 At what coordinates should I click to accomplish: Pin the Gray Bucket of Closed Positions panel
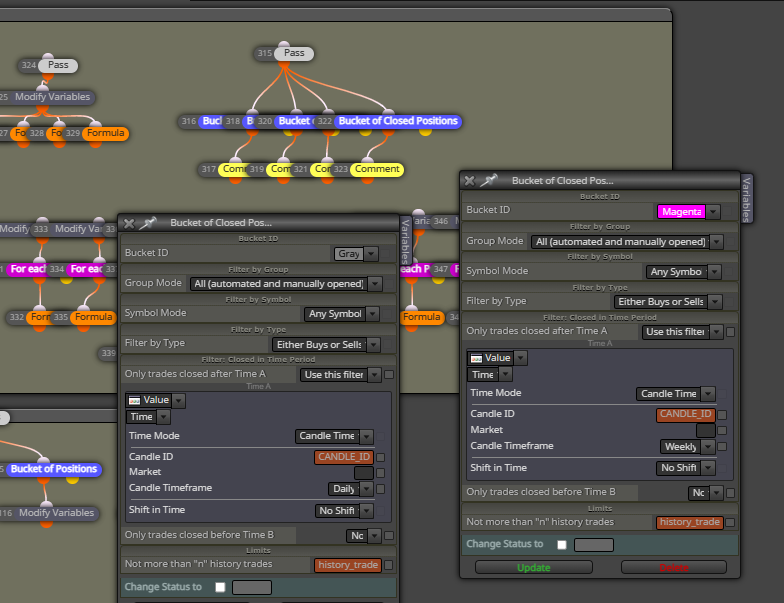(148, 223)
